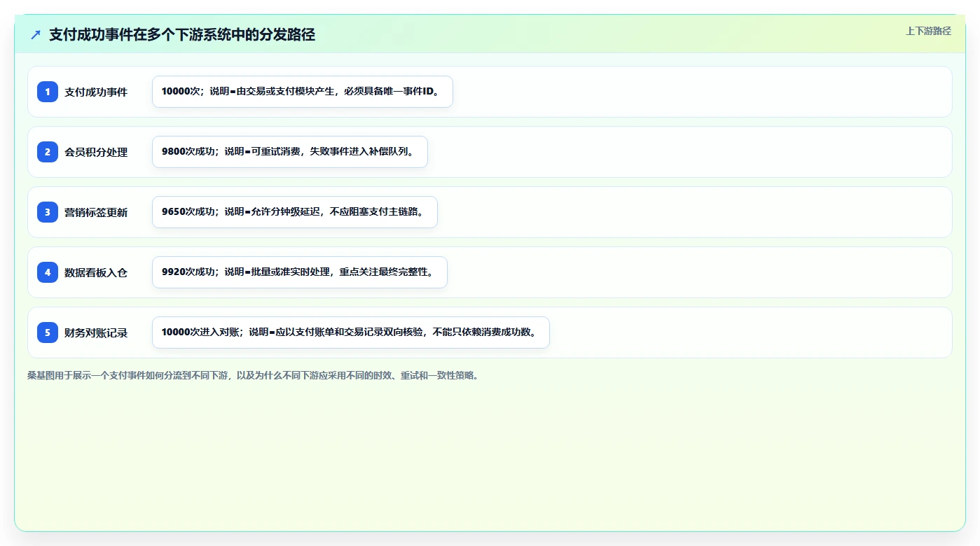Image resolution: width=980 pixels, height=546 pixels.
Task: Select step badge 5 for 财务对账记录
Action: [48, 332]
